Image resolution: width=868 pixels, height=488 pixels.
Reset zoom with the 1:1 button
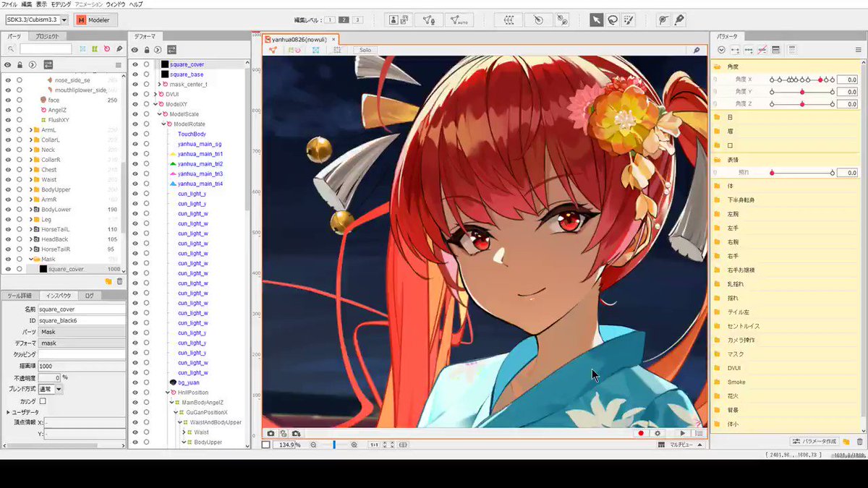point(374,445)
